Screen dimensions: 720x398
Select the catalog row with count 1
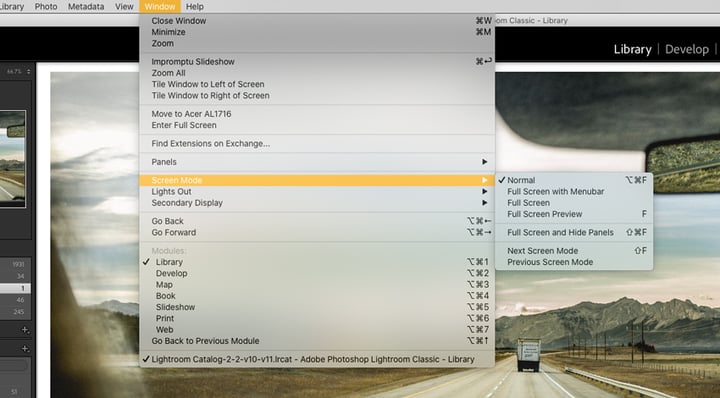(x=15, y=288)
